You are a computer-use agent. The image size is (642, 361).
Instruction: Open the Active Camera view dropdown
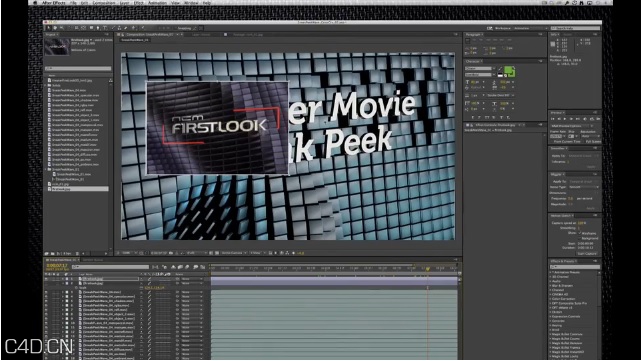[233, 253]
